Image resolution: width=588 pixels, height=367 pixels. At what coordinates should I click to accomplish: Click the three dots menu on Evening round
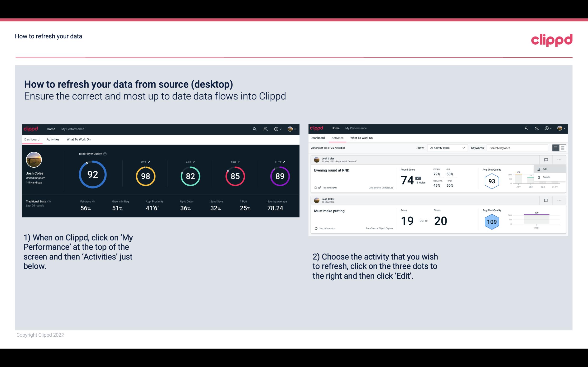click(x=559, y=159)
